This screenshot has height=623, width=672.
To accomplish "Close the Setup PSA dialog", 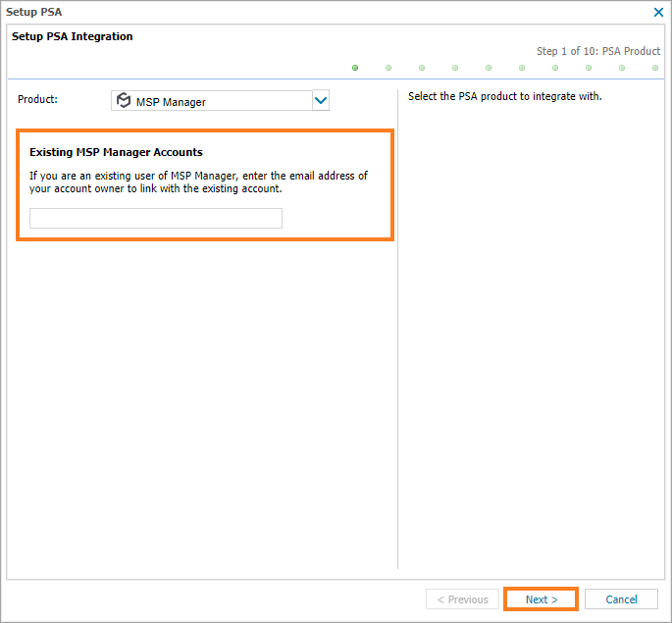I will 658,12.
